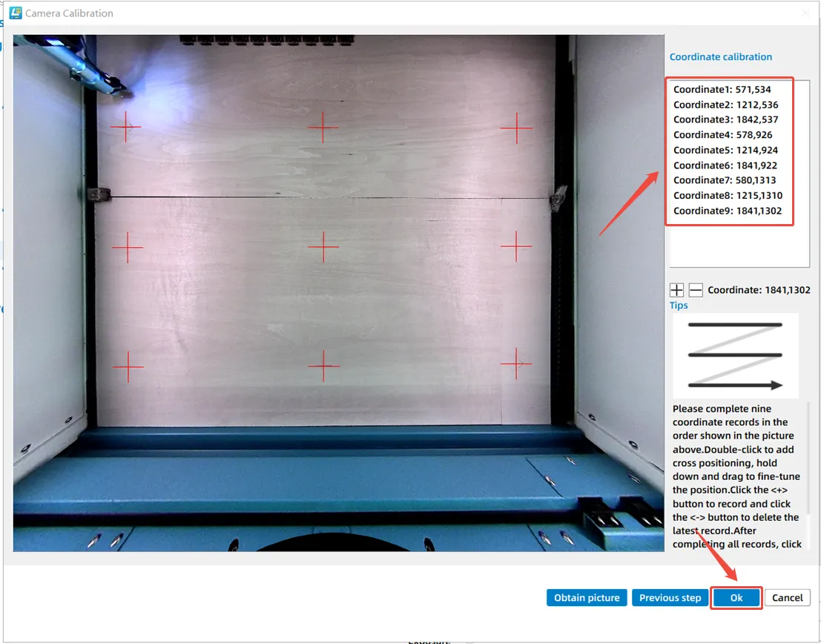Click the zigzag order diagram in Tips
The width and height of the screenshot is (821, 644).
pos(735,355)
